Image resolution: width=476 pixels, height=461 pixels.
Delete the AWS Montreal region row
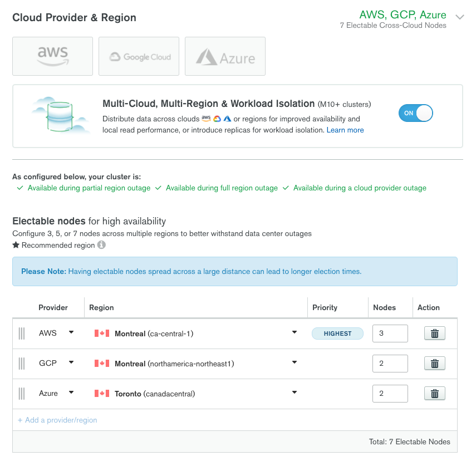pos(435,334)
